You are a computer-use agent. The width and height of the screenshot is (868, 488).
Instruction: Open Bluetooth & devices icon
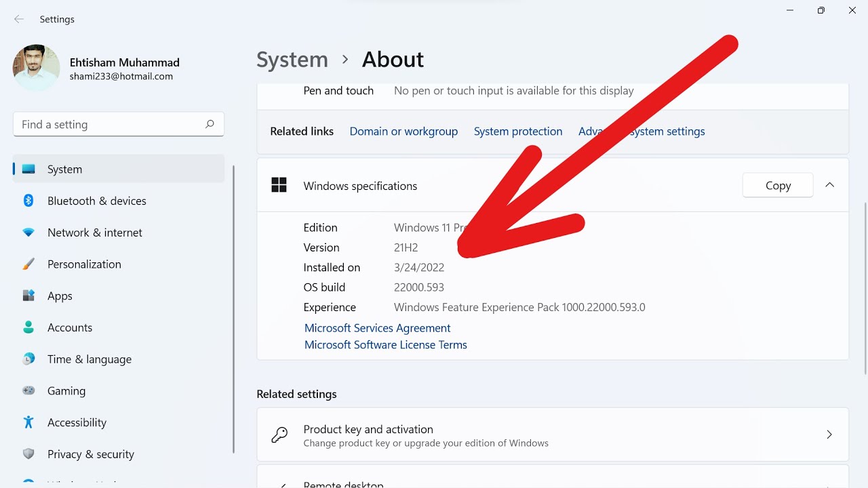point(28,201)
